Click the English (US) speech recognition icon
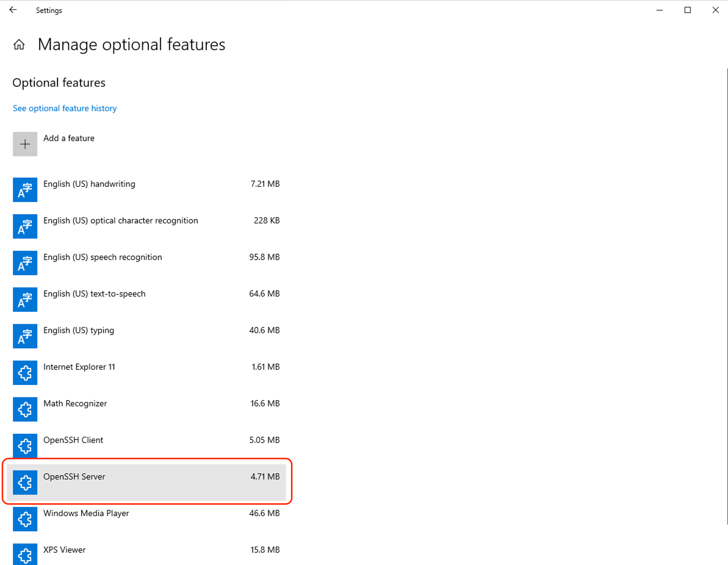The height and width of the screenshot is (565, 728). click(x=25, y=263)
